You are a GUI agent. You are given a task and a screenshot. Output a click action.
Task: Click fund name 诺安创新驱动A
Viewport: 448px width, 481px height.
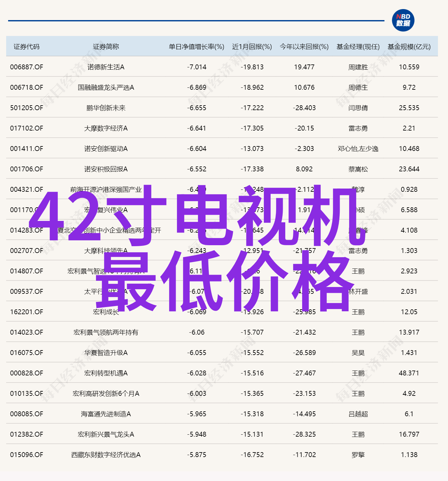106,149
